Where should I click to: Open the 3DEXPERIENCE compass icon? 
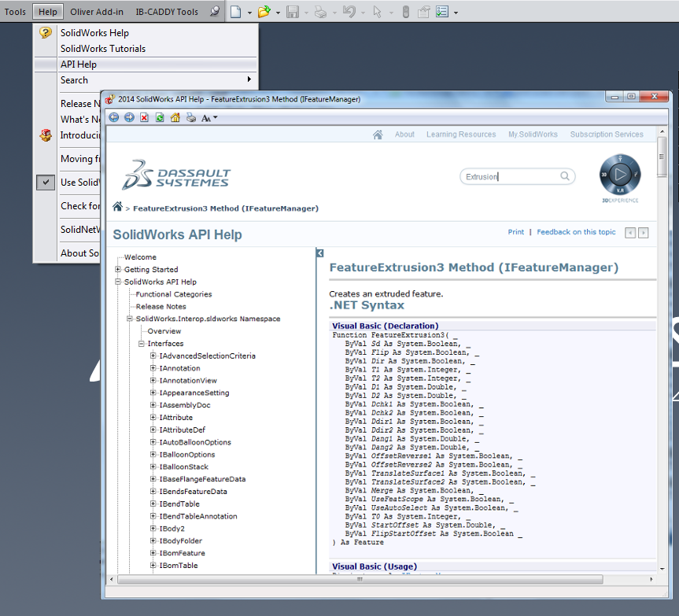619,175
